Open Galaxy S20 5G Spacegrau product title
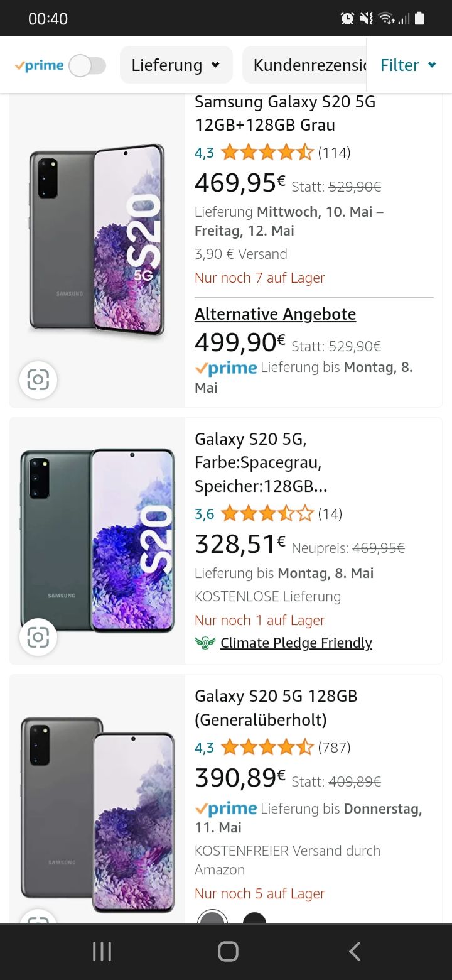The width and height of the screenshot is (452, 980). (261, 462)
